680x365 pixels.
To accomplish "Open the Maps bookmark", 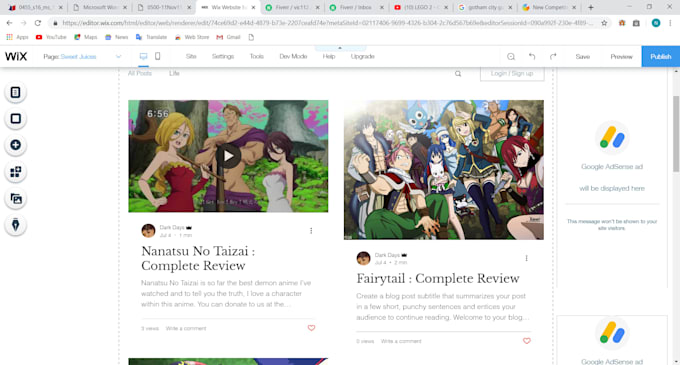I will coord(86,37).
